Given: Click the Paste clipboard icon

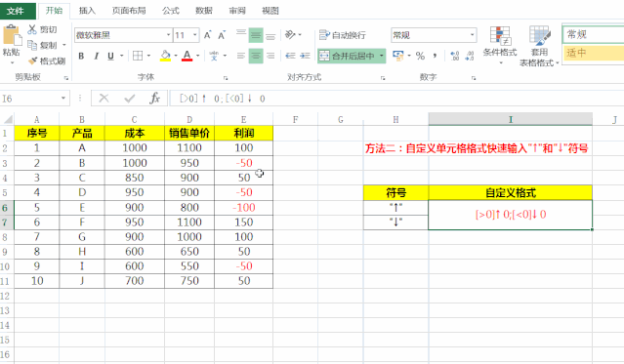Looking at the screenshot, I should (12, 35).
